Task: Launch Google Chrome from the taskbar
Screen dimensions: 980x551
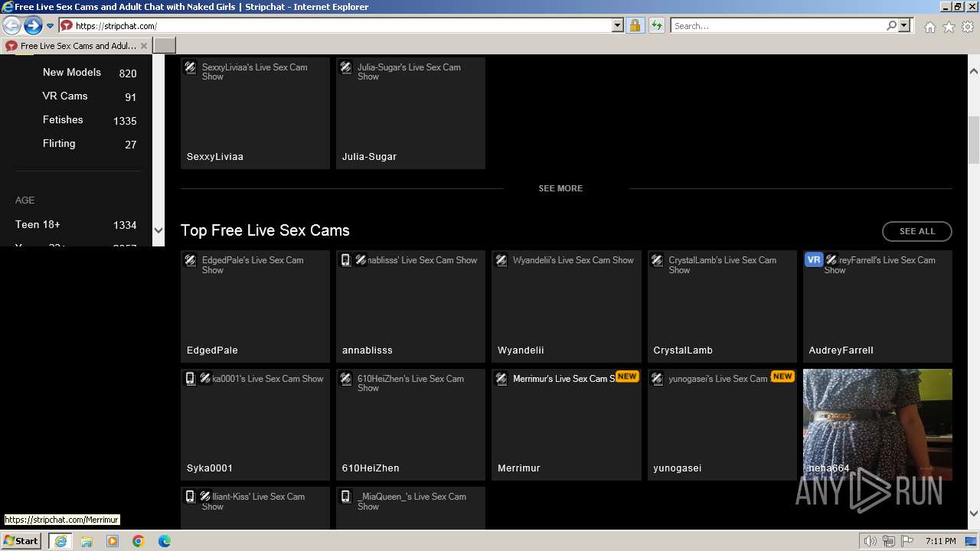Action: (139, 541)
